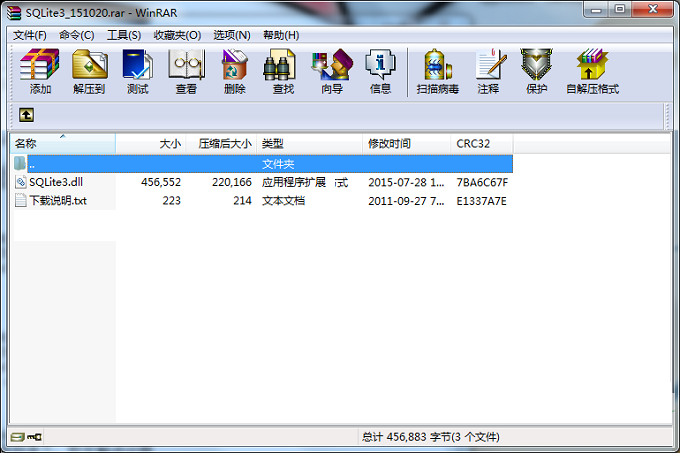Click the parent folder icon in list

pos(20,163)
